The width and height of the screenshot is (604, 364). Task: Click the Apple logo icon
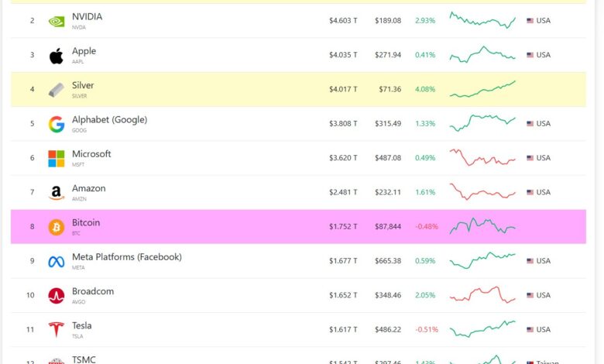(56, 56)
